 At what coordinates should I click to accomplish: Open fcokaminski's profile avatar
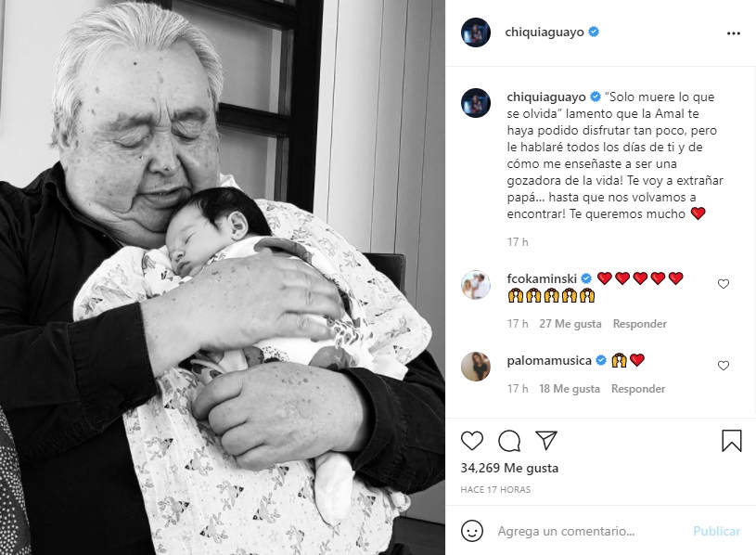tap(476, 285)
